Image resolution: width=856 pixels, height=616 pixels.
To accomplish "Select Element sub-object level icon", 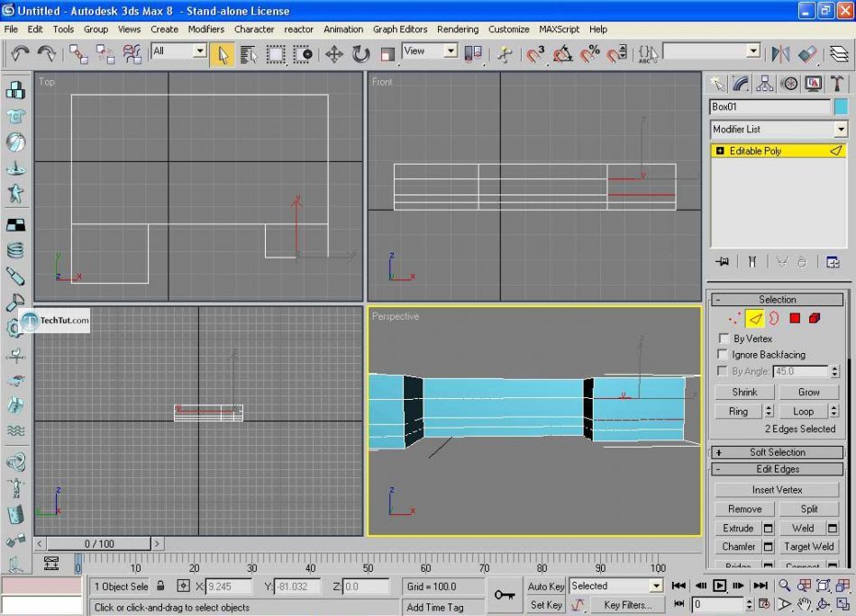I will 815,318.
